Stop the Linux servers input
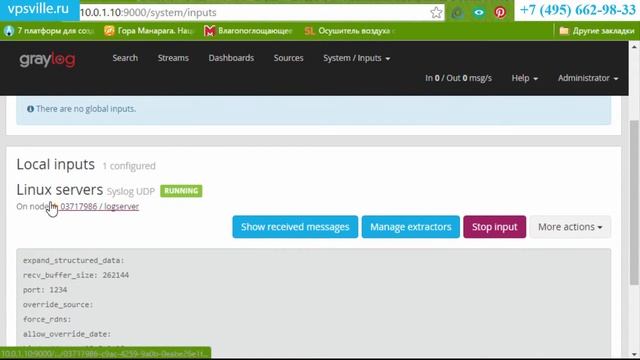640x360 pixels. (495, 227)
